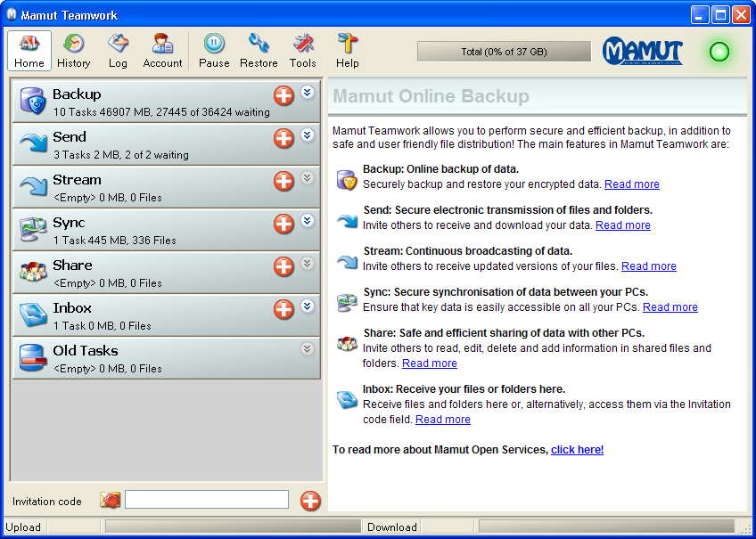Open Read more link for Inbox
Viewport: 756px width, 539px height.
coord(443,419)
